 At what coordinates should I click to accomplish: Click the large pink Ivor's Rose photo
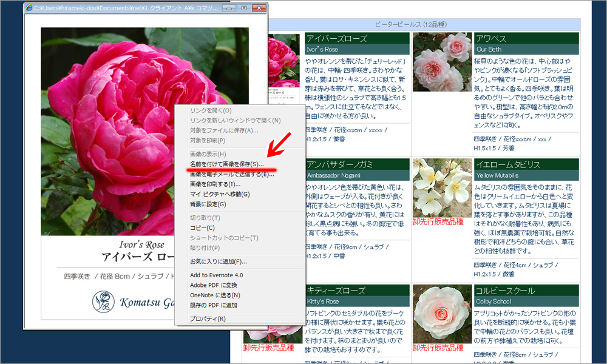pyautogui.click(x=145, y=132)
